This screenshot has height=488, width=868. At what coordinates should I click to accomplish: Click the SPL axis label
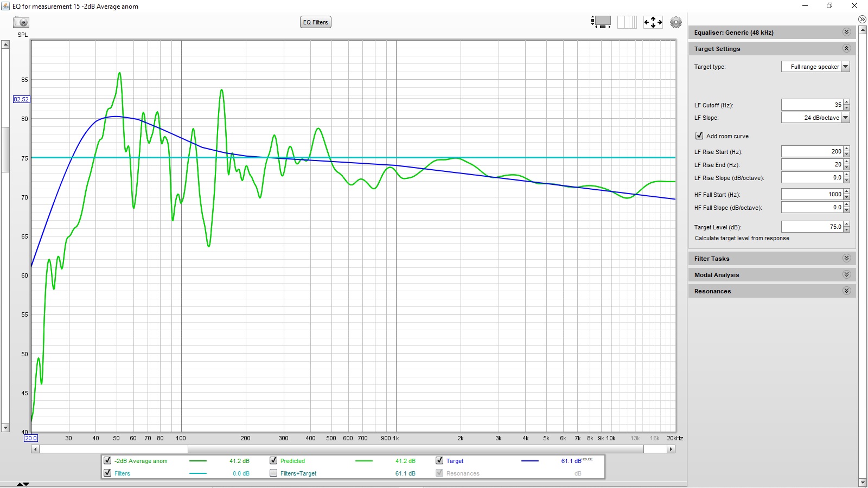pyautogui.click(x=22, y=35)
